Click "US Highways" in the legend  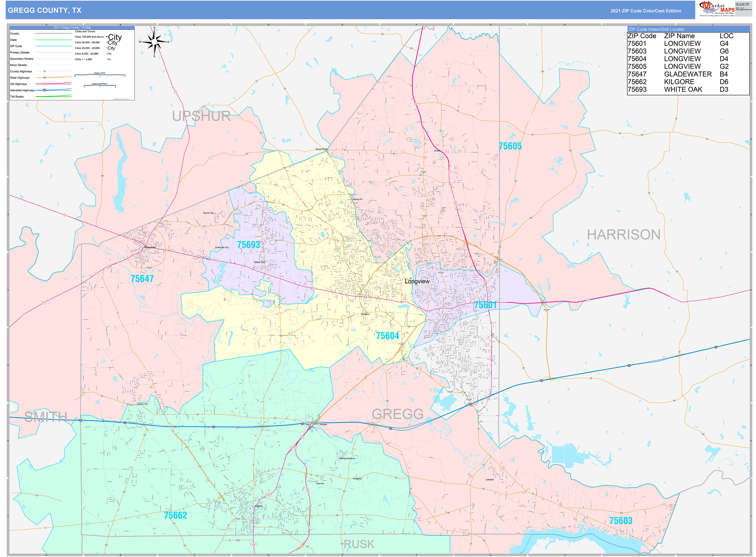click(x=19, y=84)
